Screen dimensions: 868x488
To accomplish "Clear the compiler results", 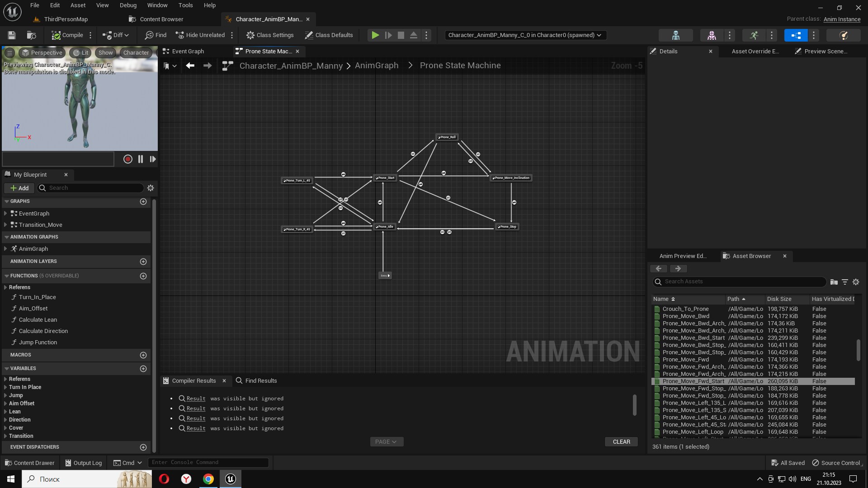I will coord(621,442).
